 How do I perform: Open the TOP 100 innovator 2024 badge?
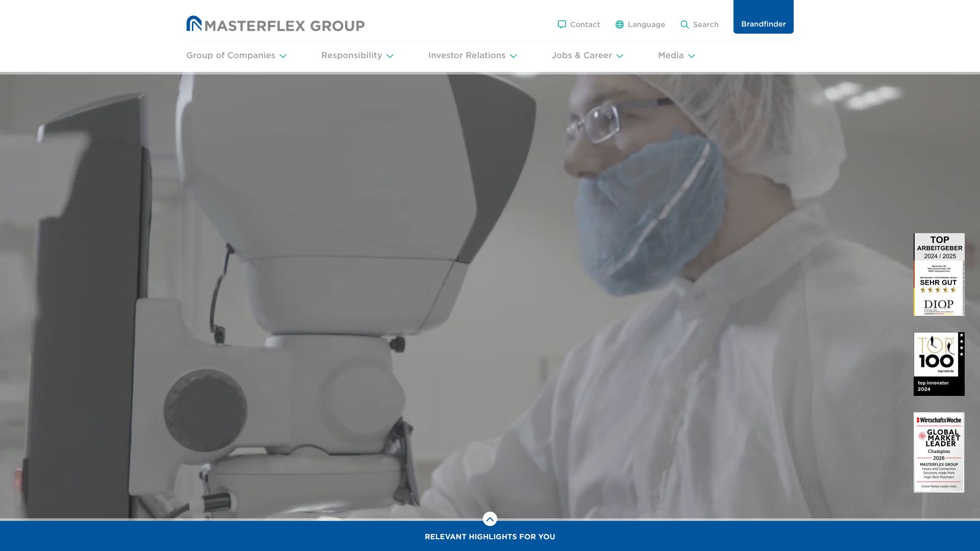click(939, 364)
